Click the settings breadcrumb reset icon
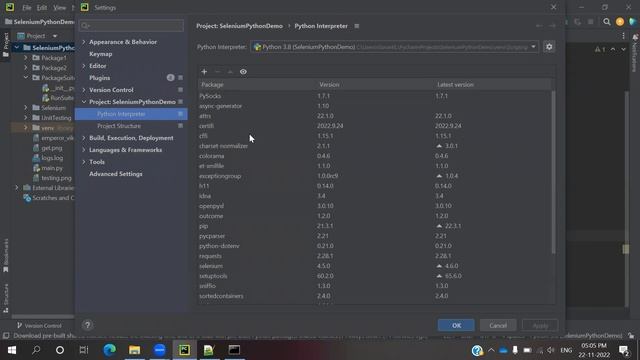Image resolution: width=640 pixels, height=360 pixels. (x=357, y=26)
